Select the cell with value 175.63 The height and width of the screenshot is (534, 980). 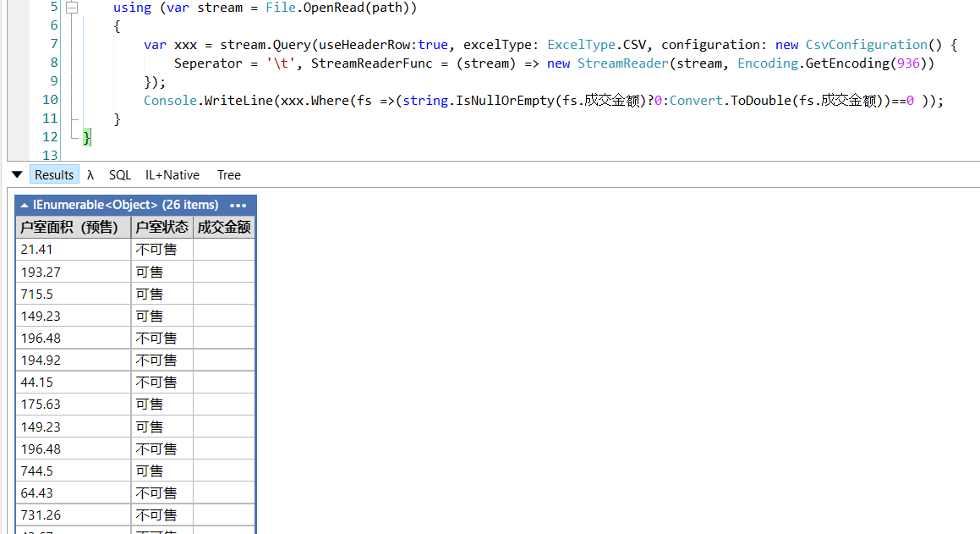[73, 405]
